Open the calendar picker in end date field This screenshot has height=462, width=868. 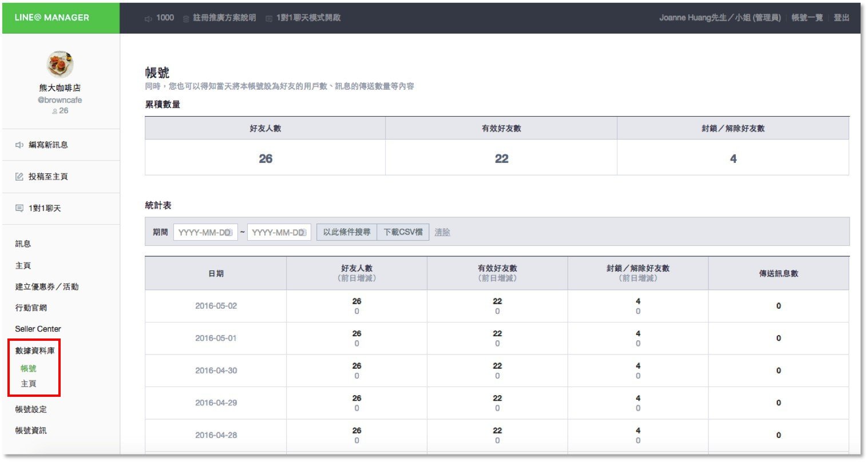(303, 233)
